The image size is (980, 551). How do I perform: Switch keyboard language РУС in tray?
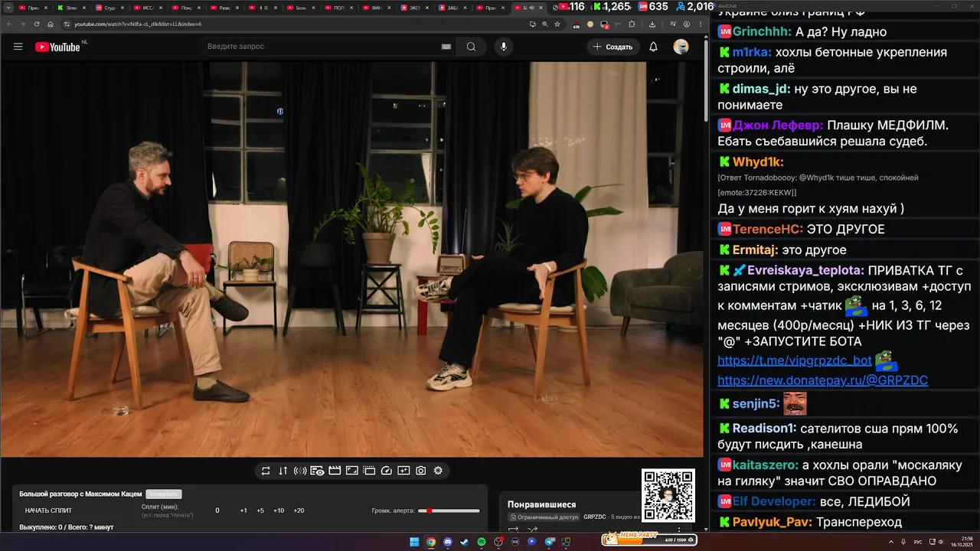click(918, 542)
